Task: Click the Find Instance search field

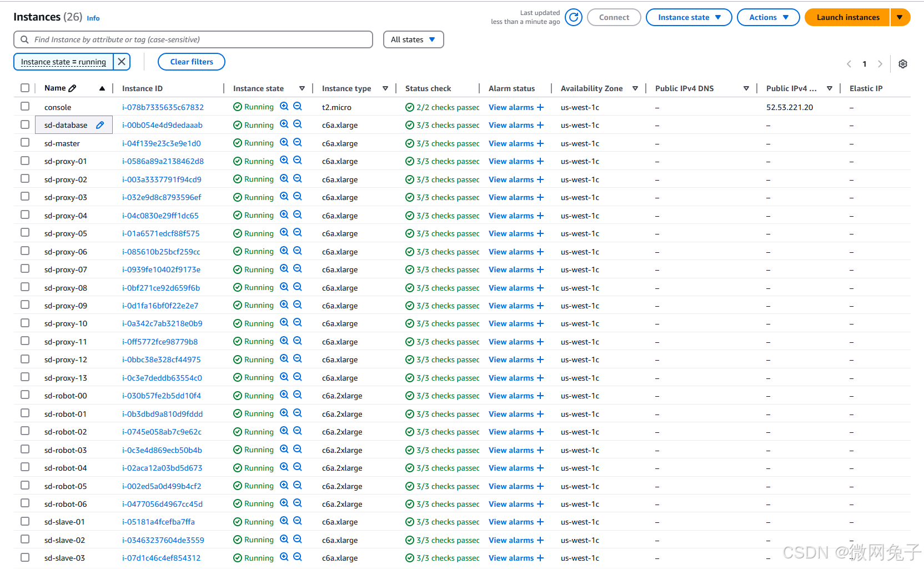Action: 193,39
